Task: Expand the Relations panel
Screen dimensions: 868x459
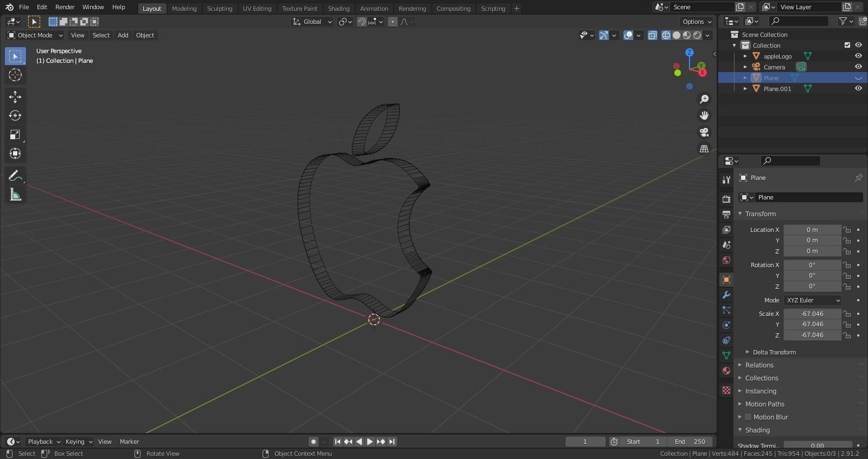Action: click(759, 365)
